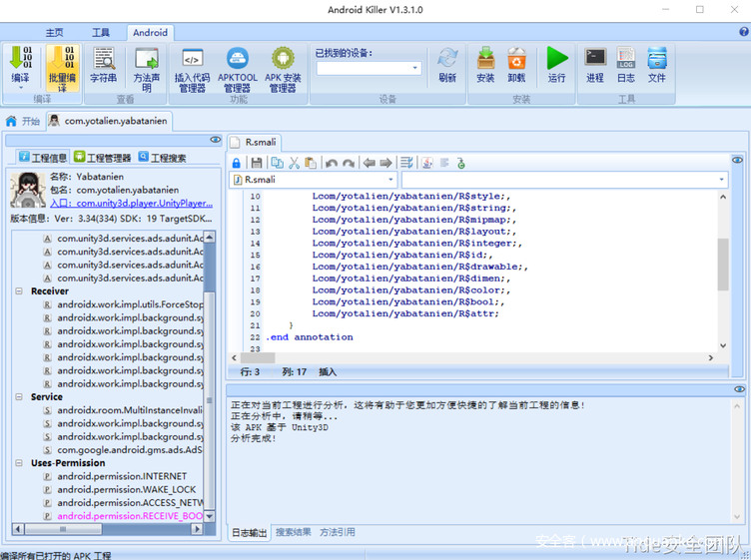Screen dimensions: 751x560
Task: Switch to the 搜索结果 tab
Action: [x=294, y=532]
